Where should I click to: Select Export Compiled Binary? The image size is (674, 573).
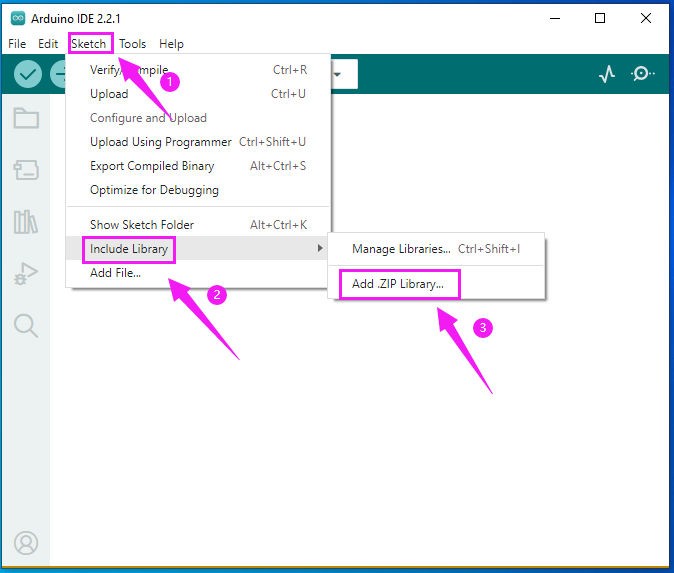tap(198, 166)
